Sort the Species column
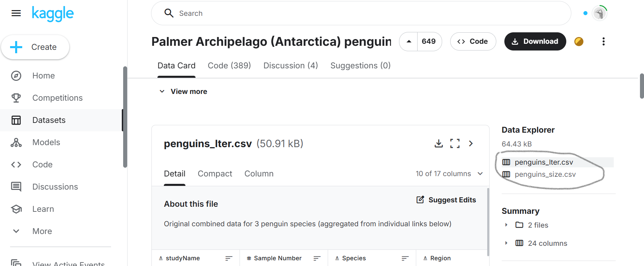The width and height of the screenshot is (644, 266). 405,258
